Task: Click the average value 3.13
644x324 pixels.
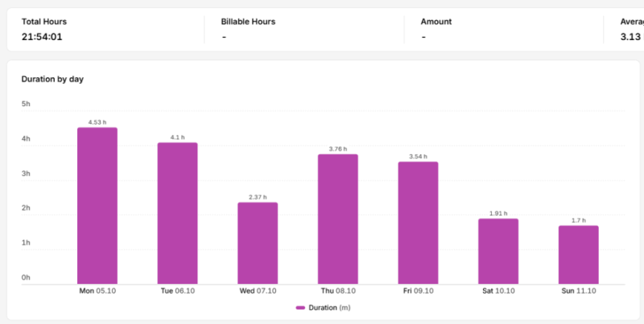Action: pyautogui.click(x=630, y=37)
